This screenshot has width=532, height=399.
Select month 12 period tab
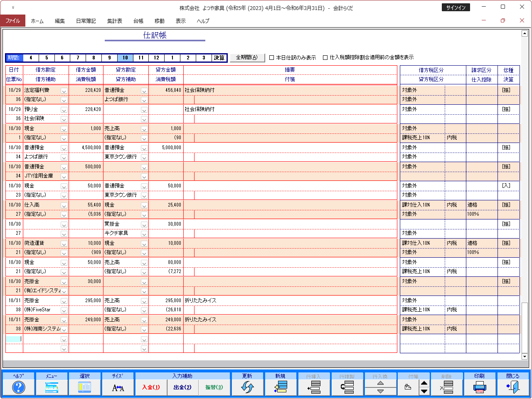(156, 58)
